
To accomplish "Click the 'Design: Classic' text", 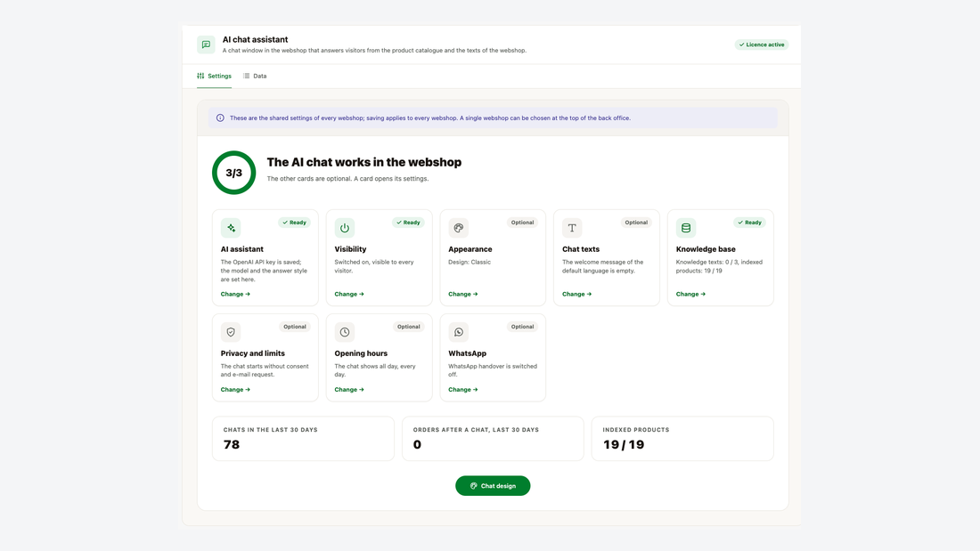I will click(x=470, y=263).
